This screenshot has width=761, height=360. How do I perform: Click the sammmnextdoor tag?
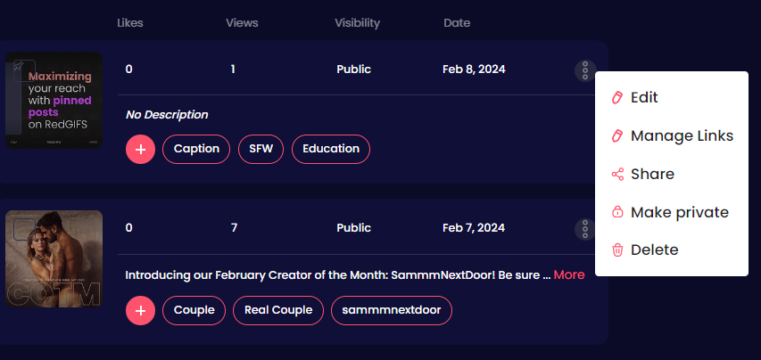click(x=391, y=311)
